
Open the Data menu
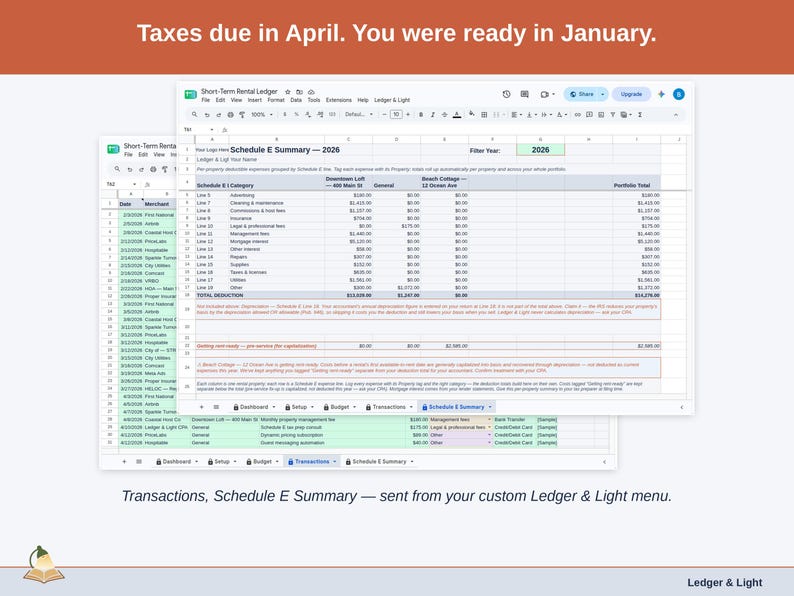point(296,100)
